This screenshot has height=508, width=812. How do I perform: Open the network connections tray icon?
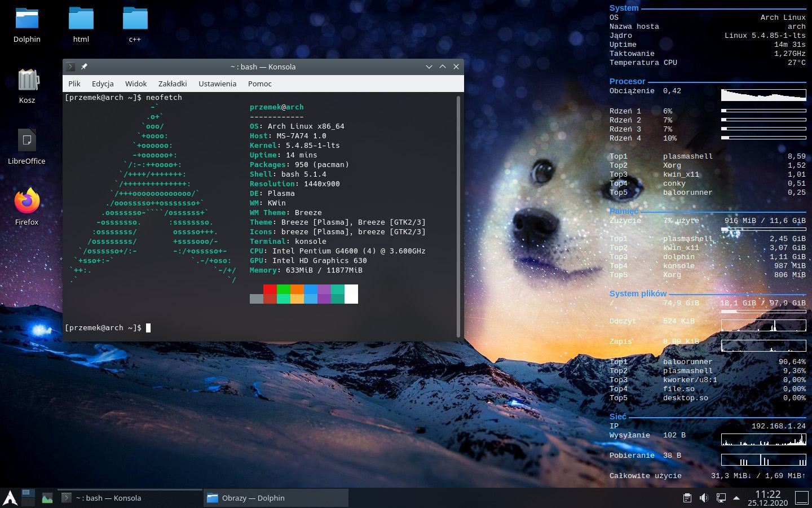[x=721, y=498]
